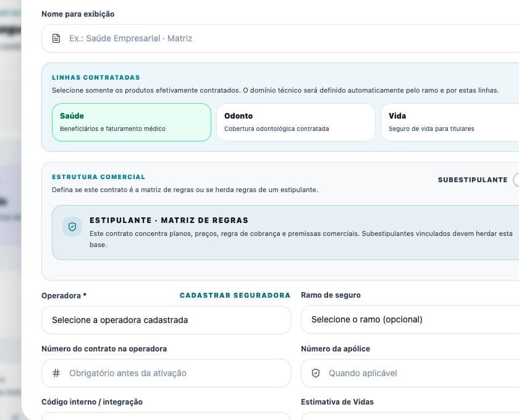Select the Vida product card

pos(450,122)
